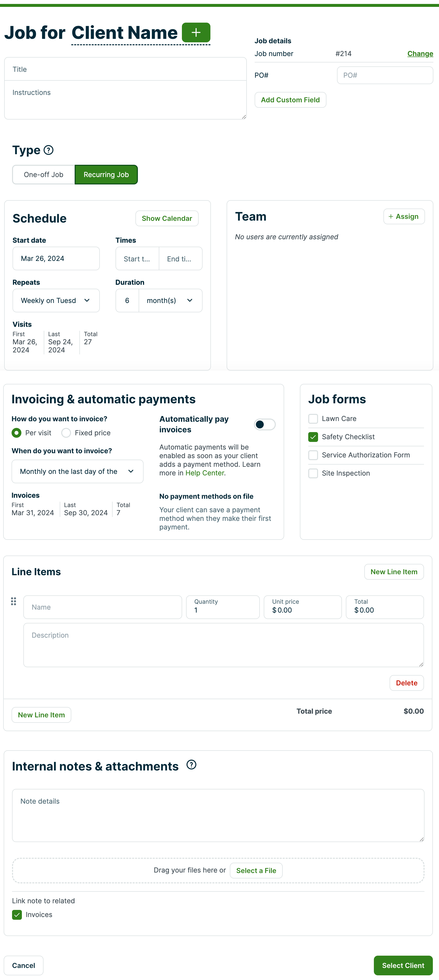The image size is (439, 980).
Task: Open the Internal notes help icon
Action: (191, 765)
